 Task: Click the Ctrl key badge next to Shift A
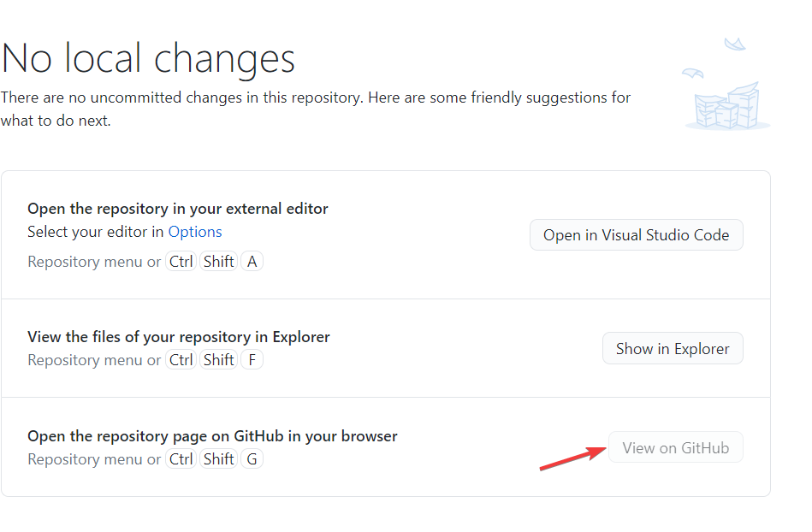pos(181,261)
